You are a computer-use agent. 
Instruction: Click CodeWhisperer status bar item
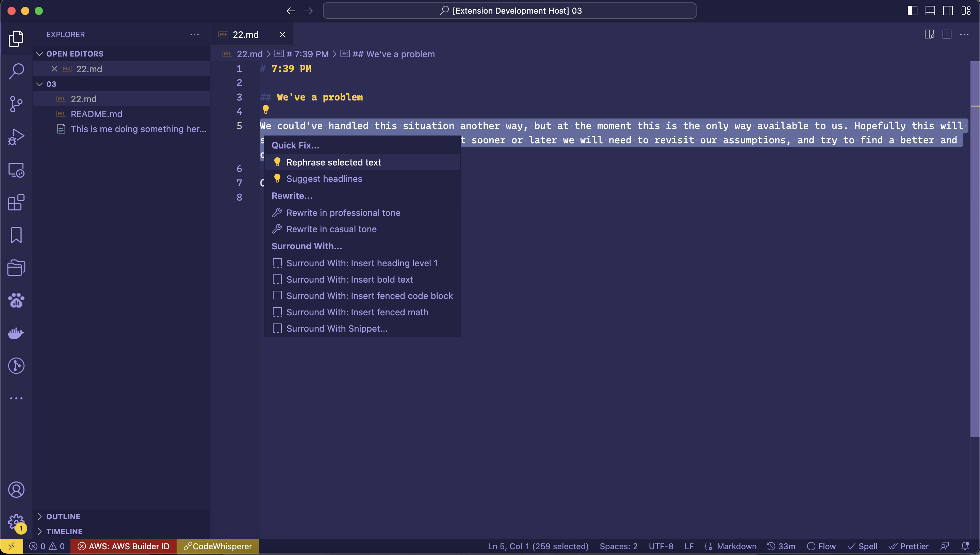coord(218,546)
